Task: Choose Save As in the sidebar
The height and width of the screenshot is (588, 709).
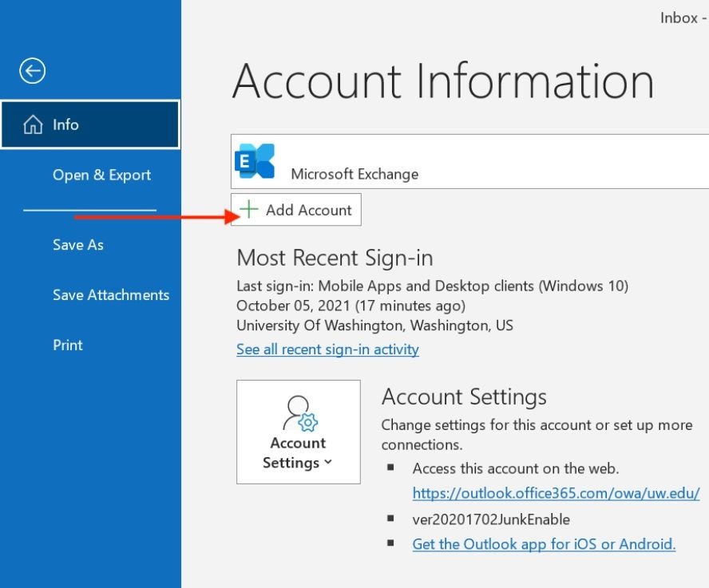Action: pos(78,245)
